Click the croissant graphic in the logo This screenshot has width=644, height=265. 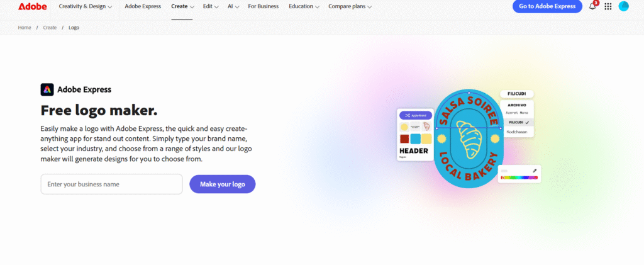[469, 139]
